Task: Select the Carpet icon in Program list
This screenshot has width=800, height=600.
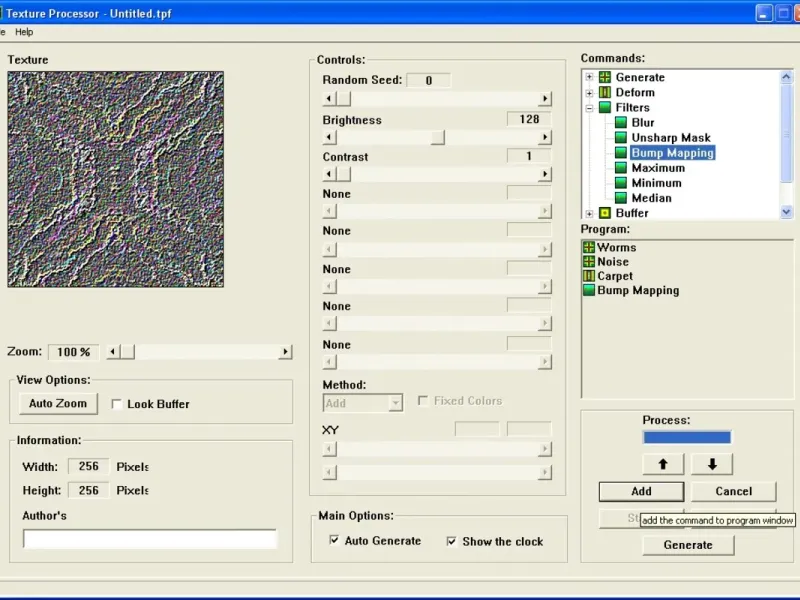Action: (x=589, y=276)
